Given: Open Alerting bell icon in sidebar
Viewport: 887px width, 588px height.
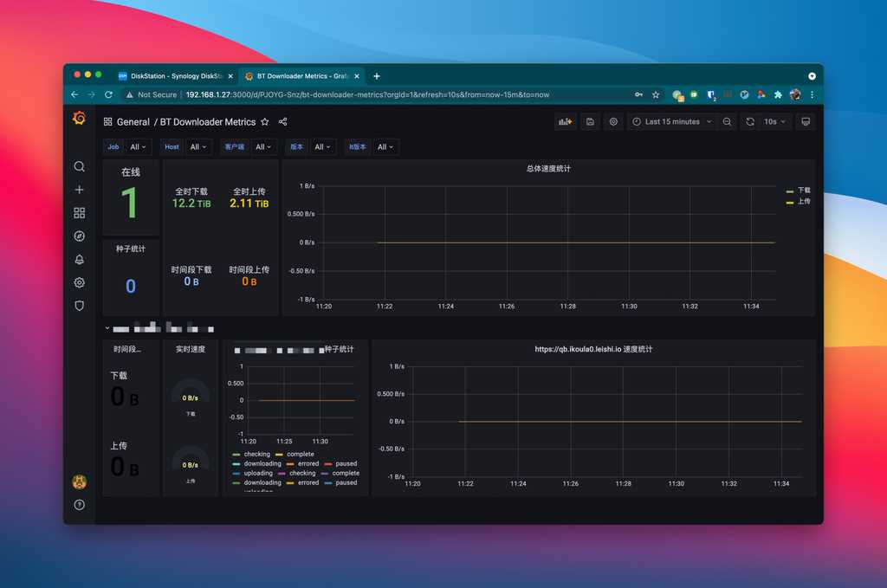Looking at the screenshot, I should (x=79, y=260).
